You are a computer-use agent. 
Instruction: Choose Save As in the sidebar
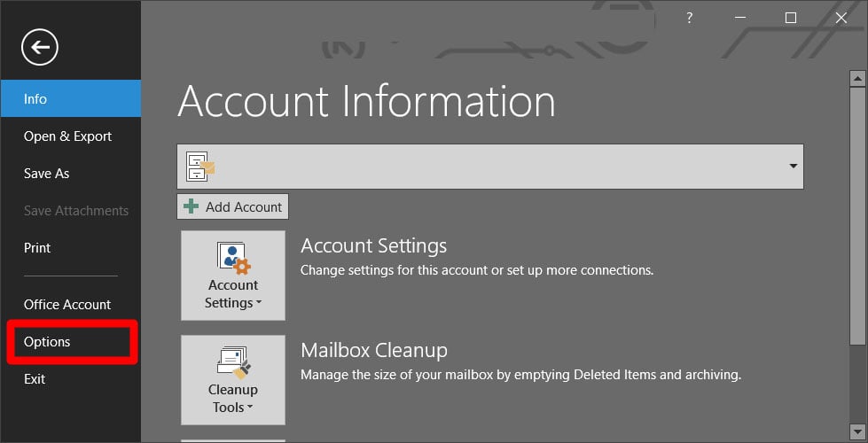tap(46, 174)
